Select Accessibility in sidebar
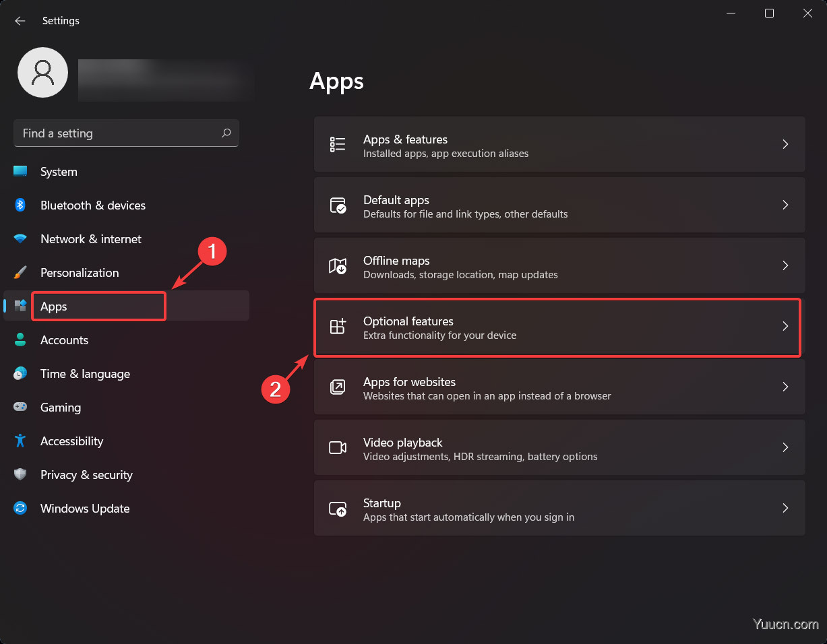This screenshot has height=644, width=827. coord(127,441)
